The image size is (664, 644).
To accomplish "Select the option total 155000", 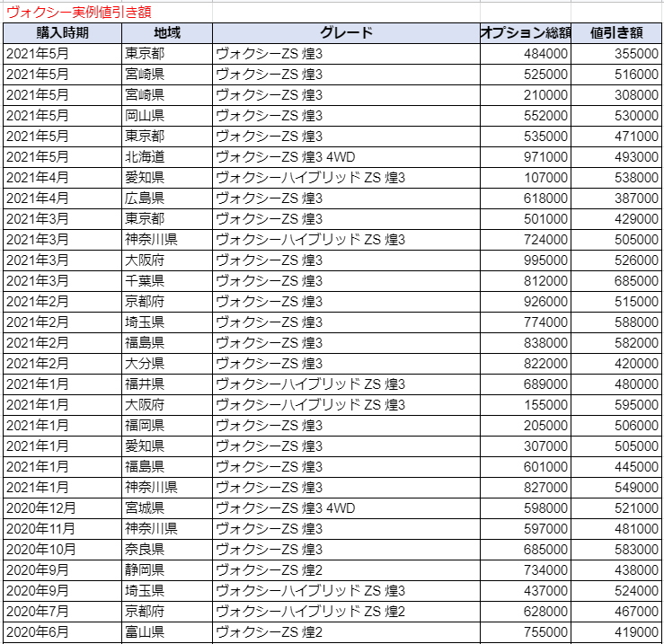I will pos(526,405).
